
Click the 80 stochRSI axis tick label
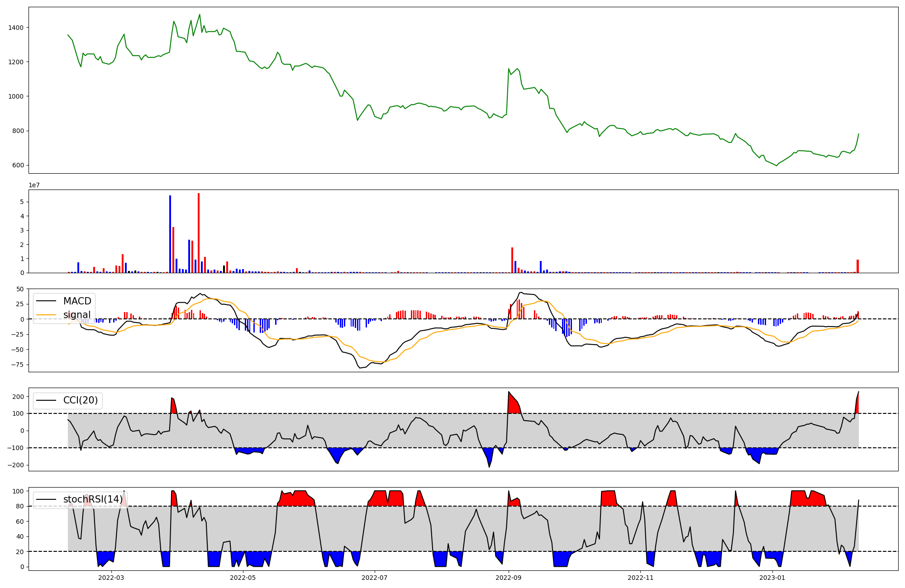(x=20, y=506)
